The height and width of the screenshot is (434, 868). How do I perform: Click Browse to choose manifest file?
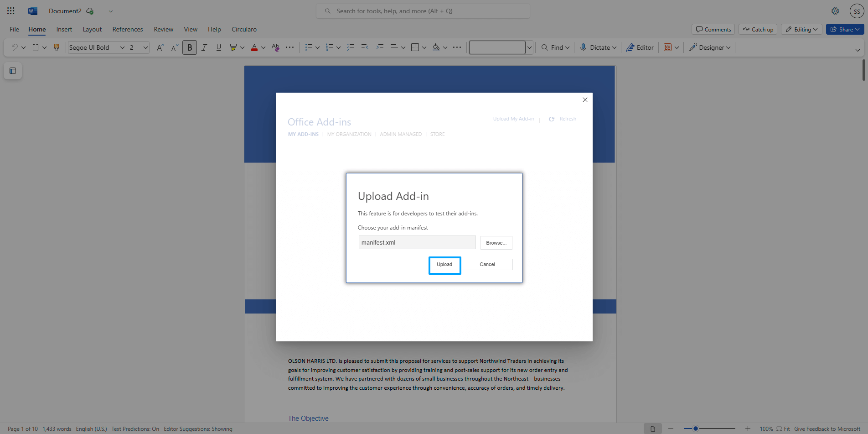point(496,243)
